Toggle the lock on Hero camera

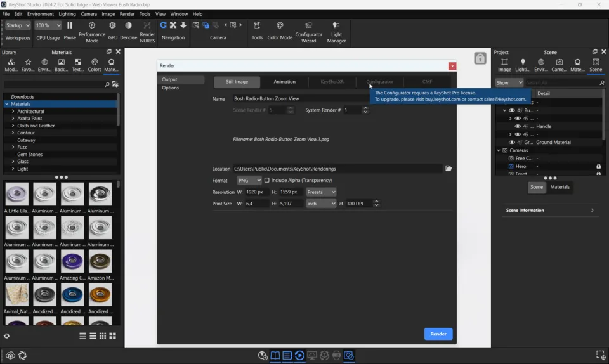tap(598, 166)
